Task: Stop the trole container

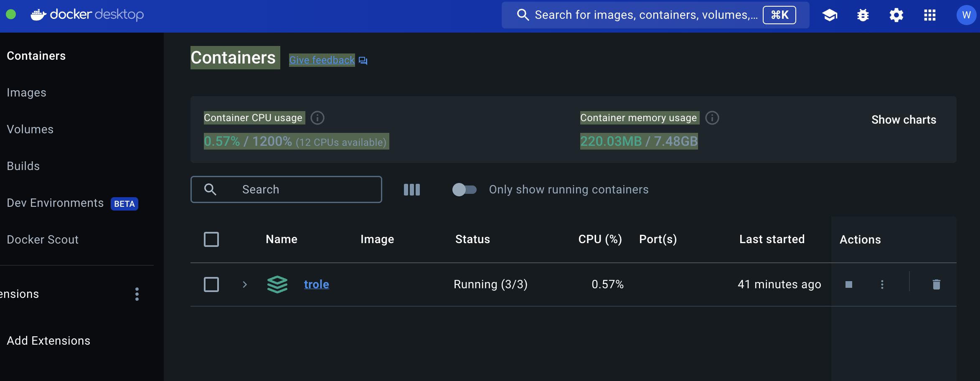Action: 849,284
